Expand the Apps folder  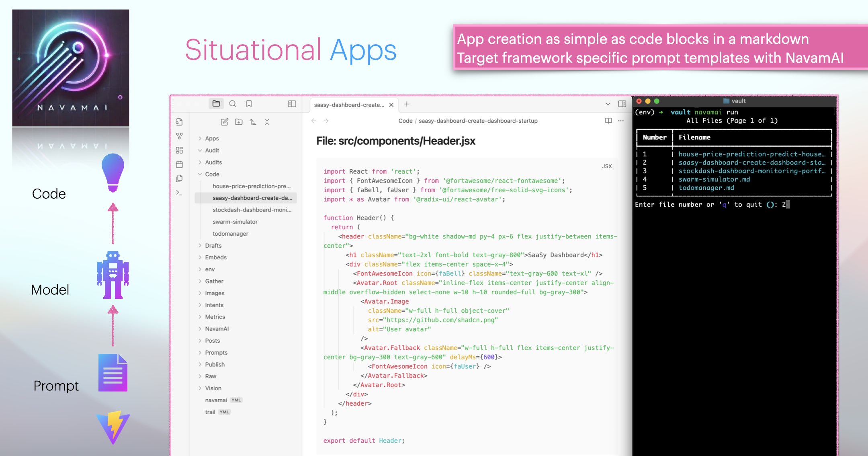pos(212,138)
